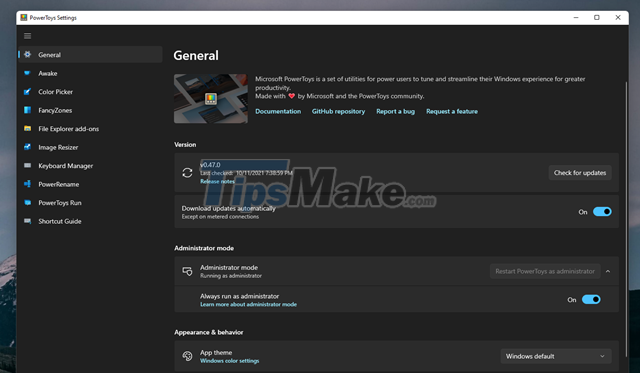Collapse the Administrator mode section chevron
This screenshot has height=373, width=640.
608,271
